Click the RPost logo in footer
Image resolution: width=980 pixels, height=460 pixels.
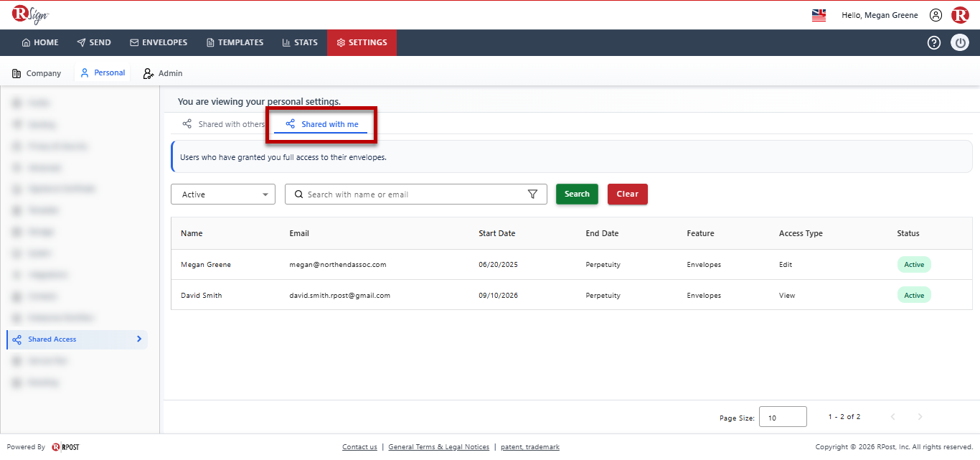(x=65, y=447)
